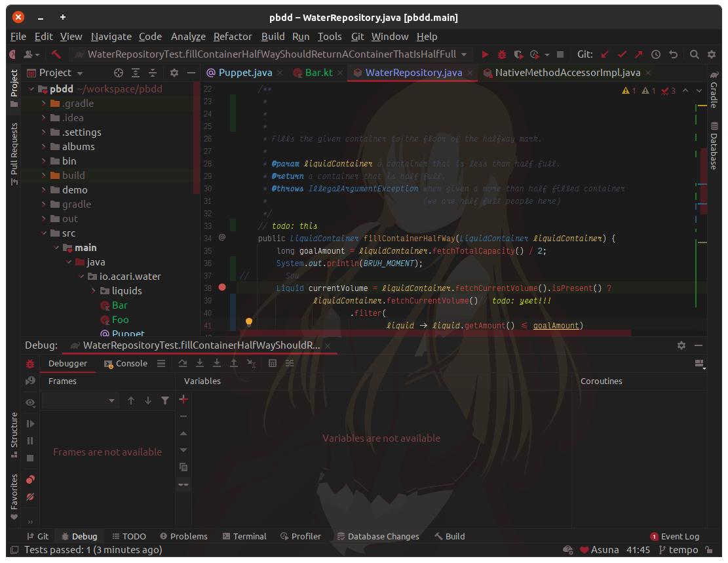The height and width of the screenshot is (563, 728).
Task: Open the Event Log
Action: (675, 537)
